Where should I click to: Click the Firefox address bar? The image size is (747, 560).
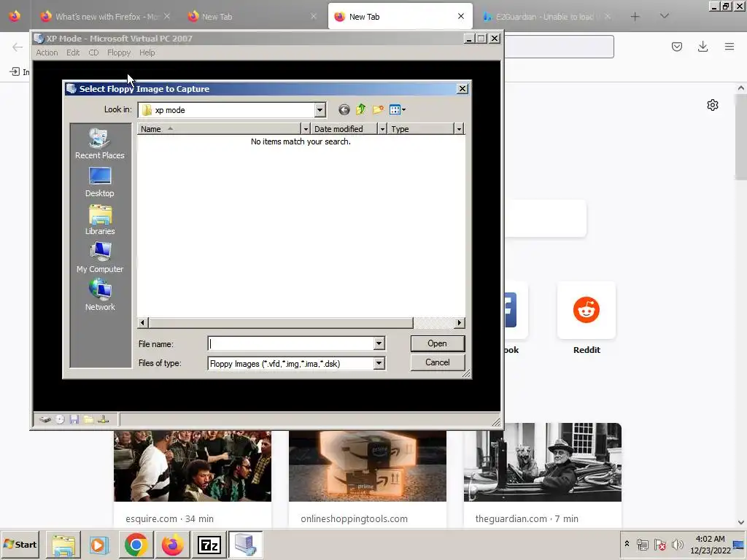[558, 47]
